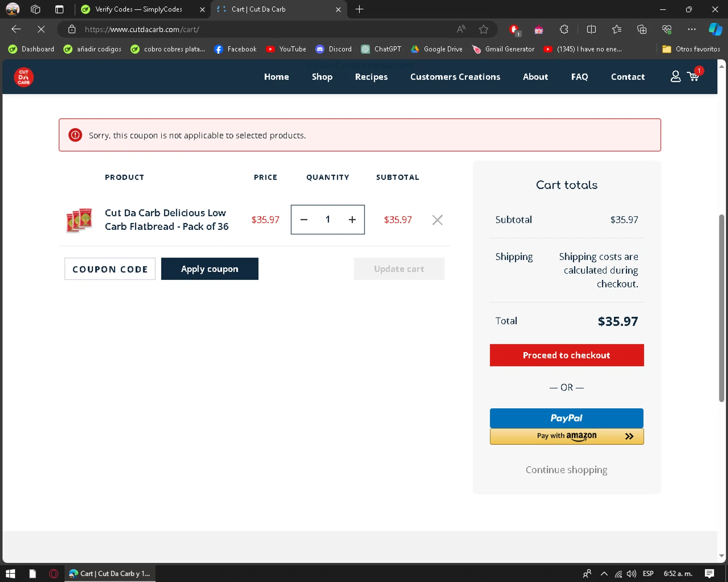Open a new browser tab
728x582 pixels.
359,9
